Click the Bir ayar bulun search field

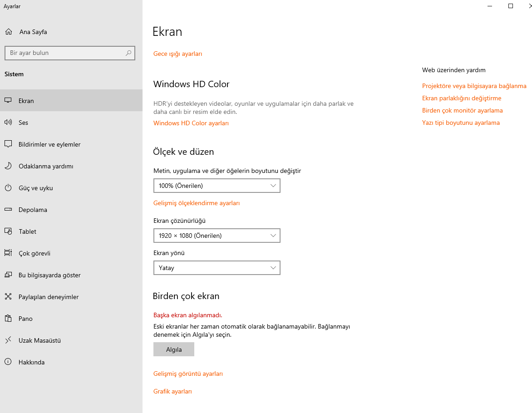point(70,53)
